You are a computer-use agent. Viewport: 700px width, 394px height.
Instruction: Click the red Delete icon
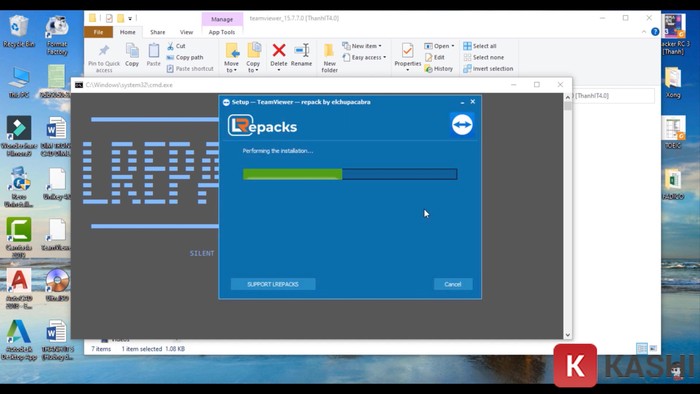[279, 50]
